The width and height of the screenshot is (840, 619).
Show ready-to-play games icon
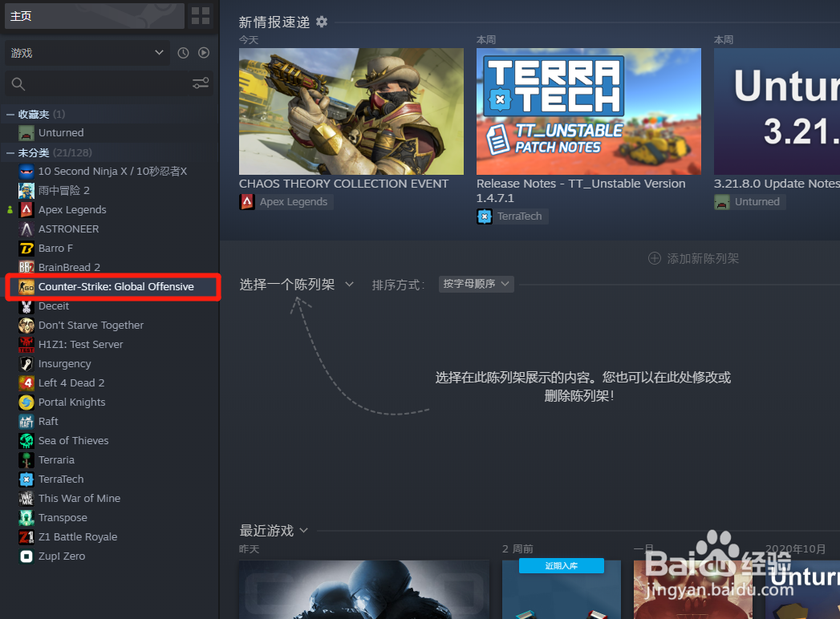(204, 52)
